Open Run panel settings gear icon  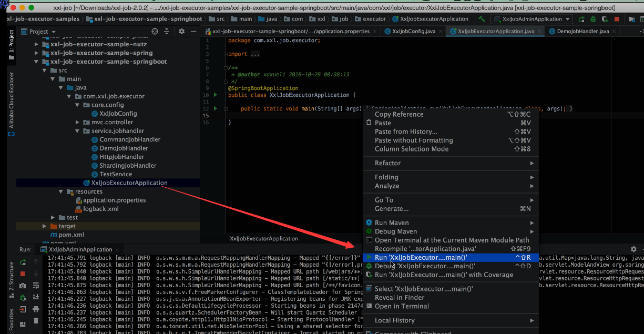tap(633, 249)
